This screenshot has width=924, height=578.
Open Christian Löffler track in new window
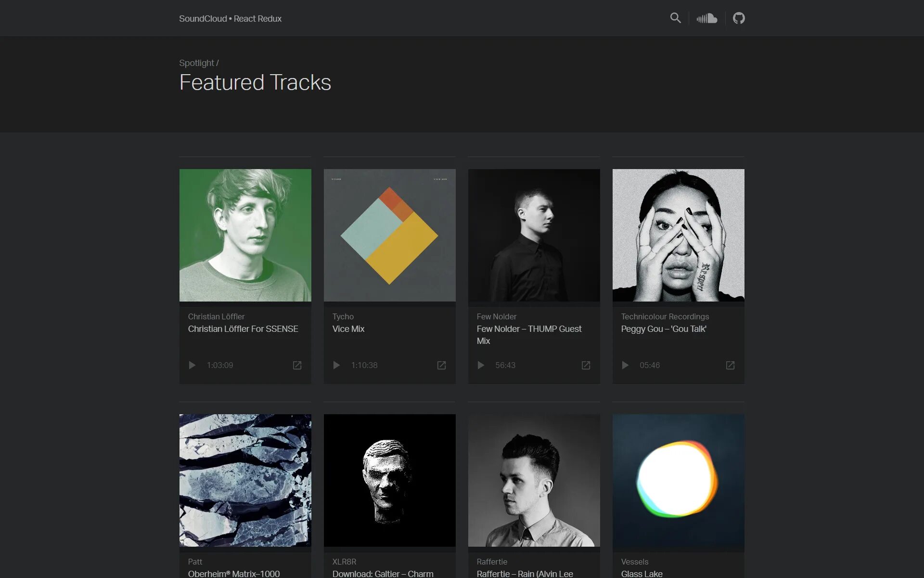pos(297,365)
